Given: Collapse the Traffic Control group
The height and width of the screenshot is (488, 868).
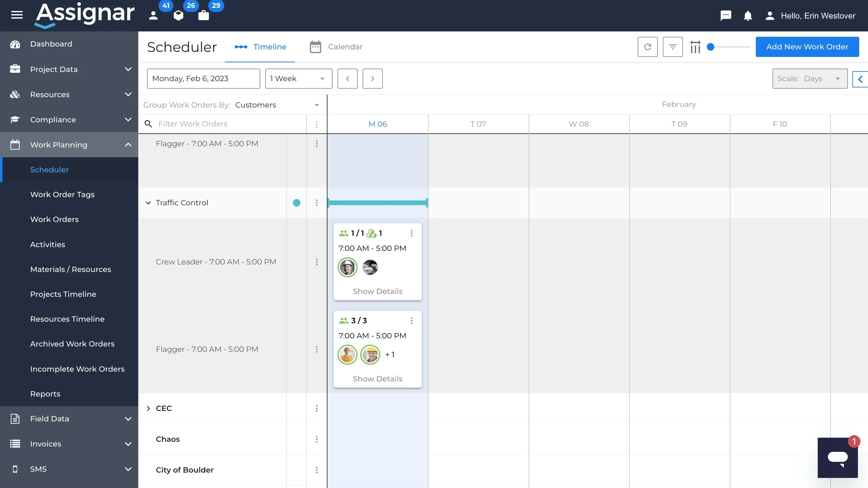Looking at the screenshot, I should pyautogui.click(x=148, y=203).
